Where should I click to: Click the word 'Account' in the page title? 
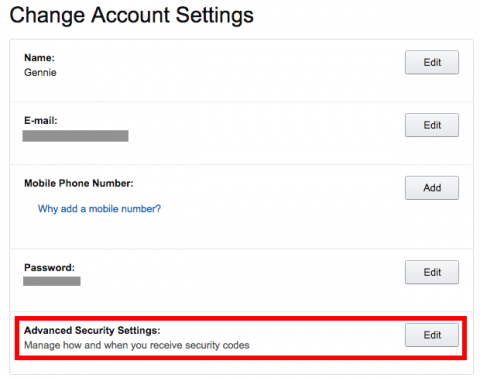(x=131, y=15)
